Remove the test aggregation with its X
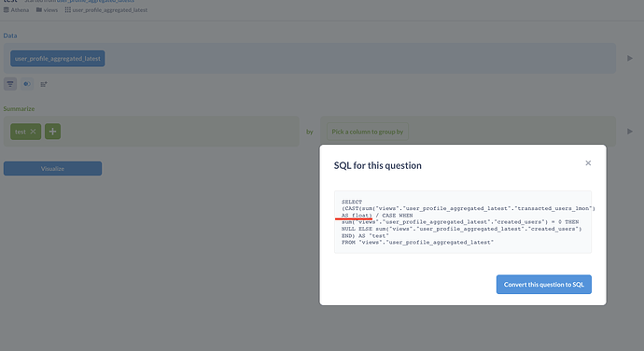This screenshot has width=644, height=351. click(x=34, y=132)
